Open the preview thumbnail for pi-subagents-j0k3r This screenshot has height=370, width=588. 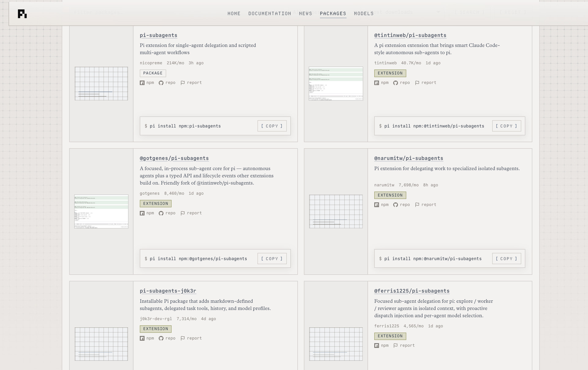click(x=101, y=344)
